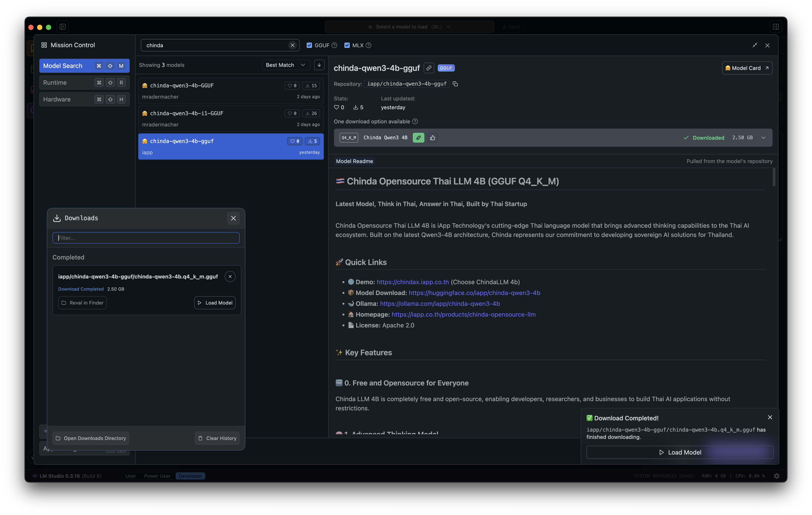Click the thumbs-up icon on Q4_K_M row
Viewport: 812px width, 515px height.
coord(433,138)
